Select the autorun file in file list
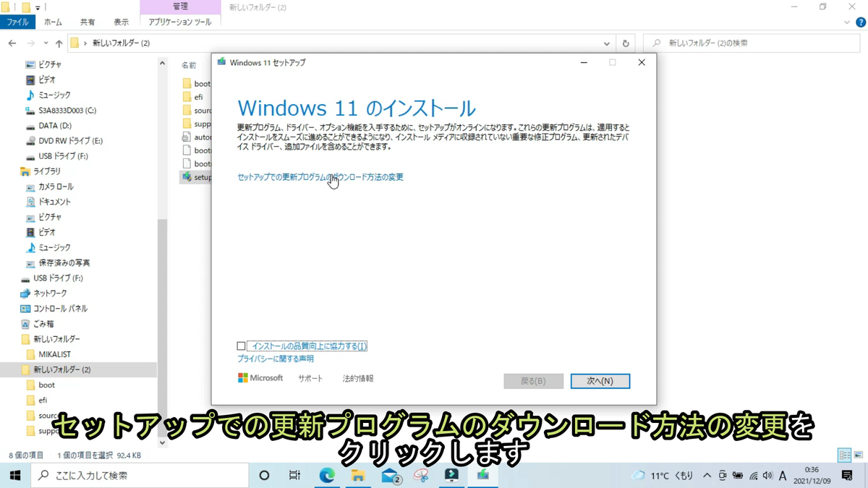Viewport: 868px width, 488px height. click(x=195, y=137)
